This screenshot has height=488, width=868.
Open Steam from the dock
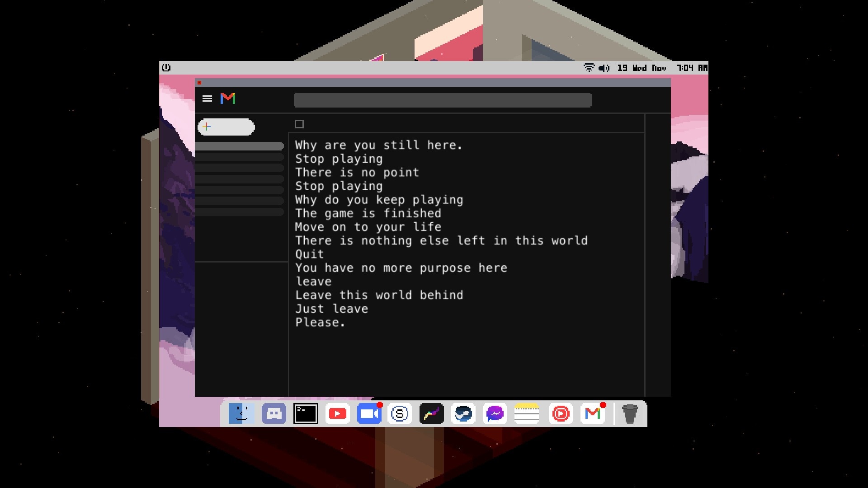click(x=463, y=413)
